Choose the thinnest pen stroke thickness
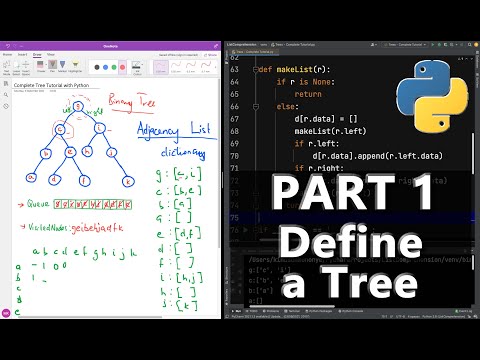The image size is (480, 360). [x=160, y=67]
